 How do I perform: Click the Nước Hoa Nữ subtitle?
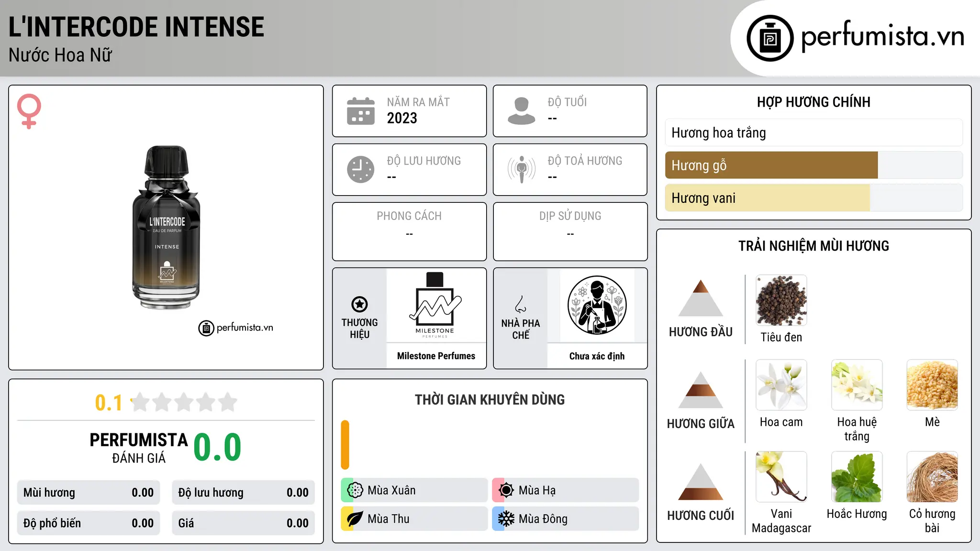(60, 55)
